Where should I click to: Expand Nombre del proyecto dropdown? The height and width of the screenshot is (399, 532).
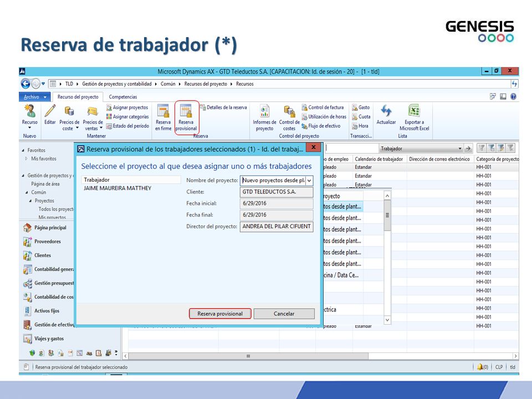[309, 181]
